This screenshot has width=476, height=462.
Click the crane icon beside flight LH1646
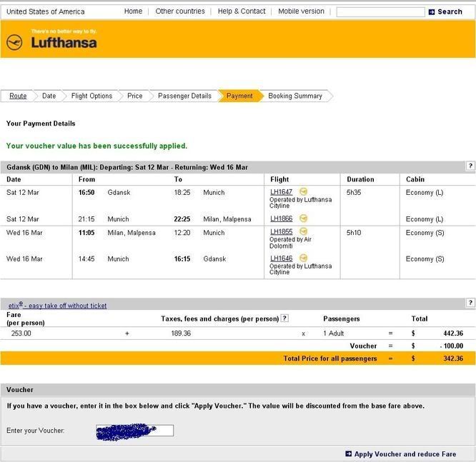pyautogui.click(x=303, y=258)
